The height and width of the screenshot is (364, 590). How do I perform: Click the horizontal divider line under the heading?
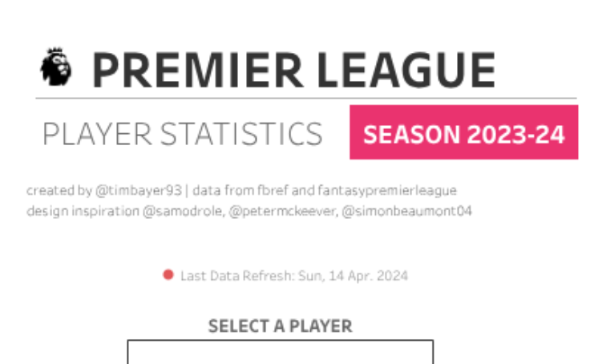click(x=305, y=99)
